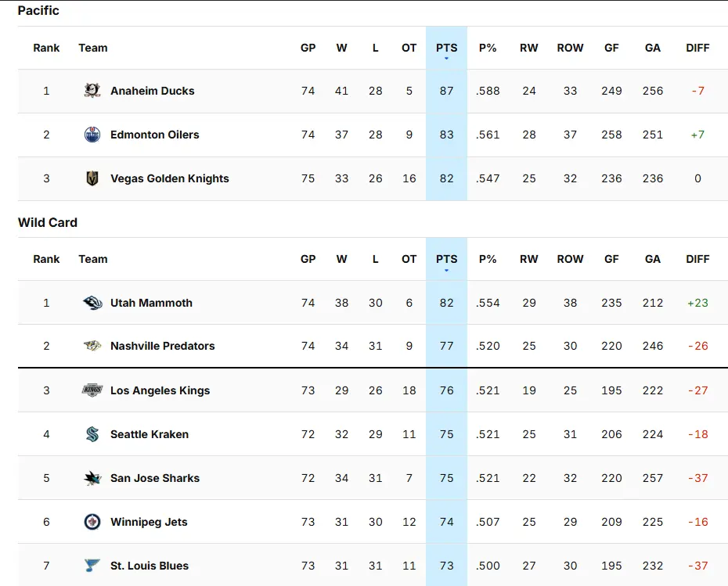Sort Pacific table by PTS column
Image resolution: width=728 pixels, height=586 pixels.
pyautogui.click(x=446, y=48)
